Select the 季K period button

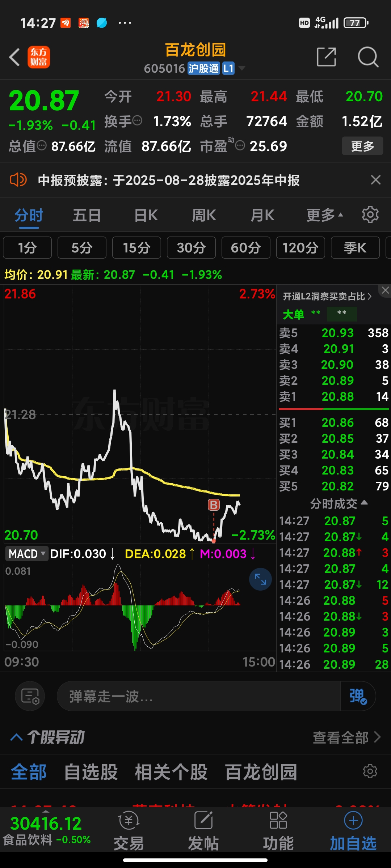pyautogui.click(x=355, y=248)
